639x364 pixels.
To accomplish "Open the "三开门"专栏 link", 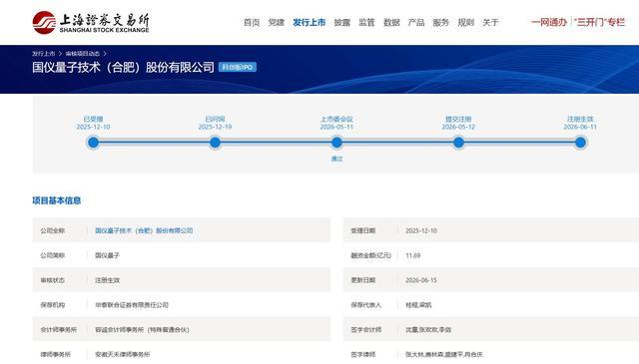I will 599,22.
